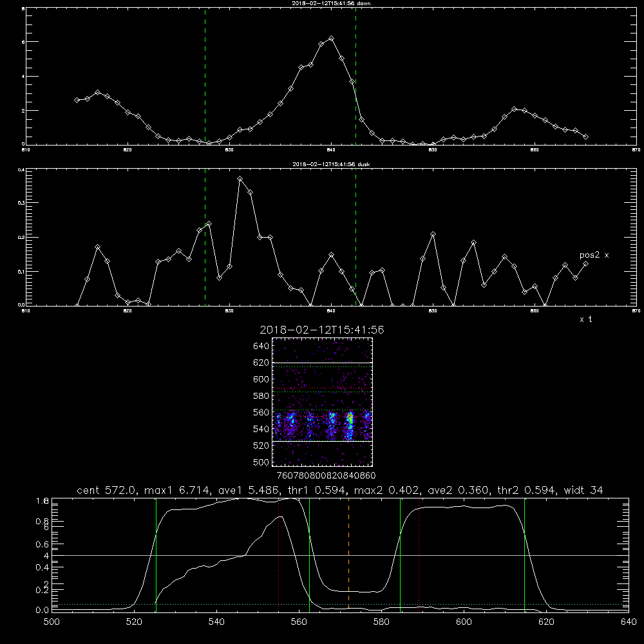This screenshot has height=644, width=644.
Task: Click the dusk plot green dashed line near 828
Action: pyautogui.click(x=205, y=237)
